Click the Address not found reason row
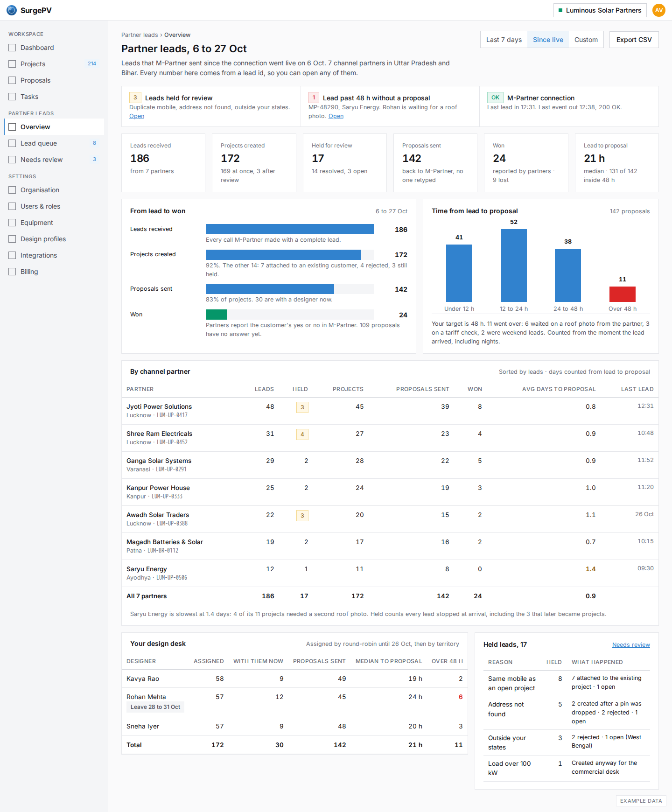 [567, 713]
